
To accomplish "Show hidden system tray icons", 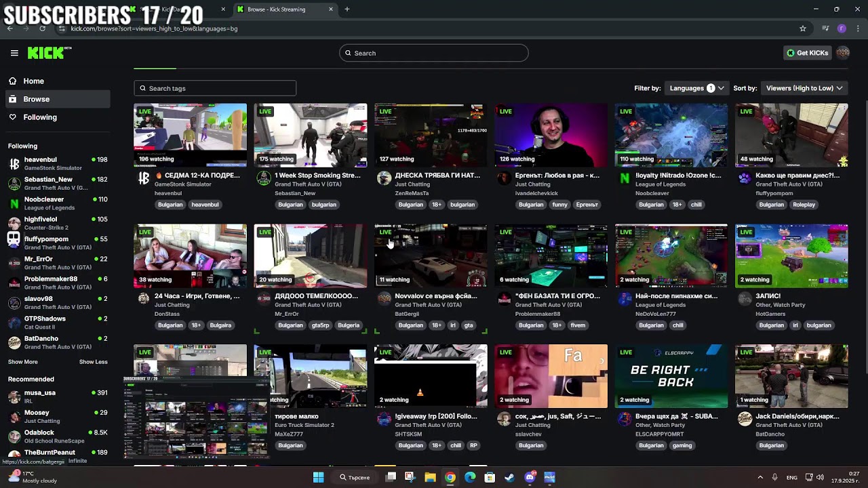I will pos(760,477).
